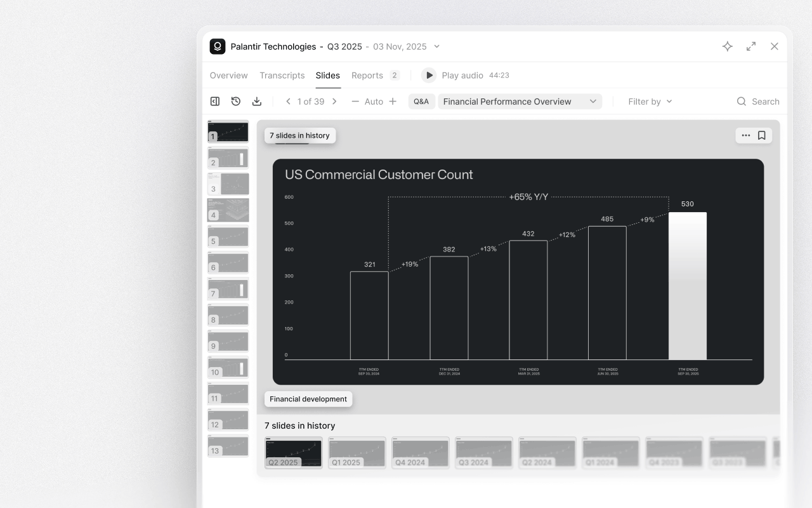Open the Reports tab

[376, 76]
